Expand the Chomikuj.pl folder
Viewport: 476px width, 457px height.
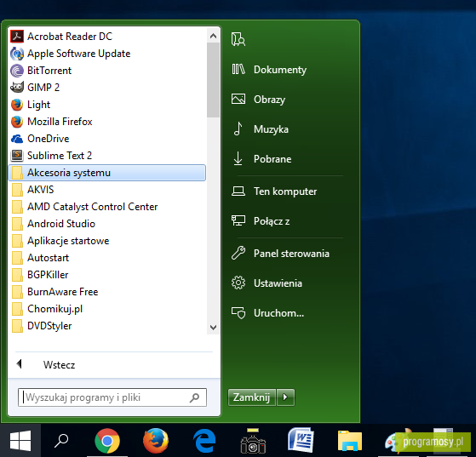click(x=107, y=309)
